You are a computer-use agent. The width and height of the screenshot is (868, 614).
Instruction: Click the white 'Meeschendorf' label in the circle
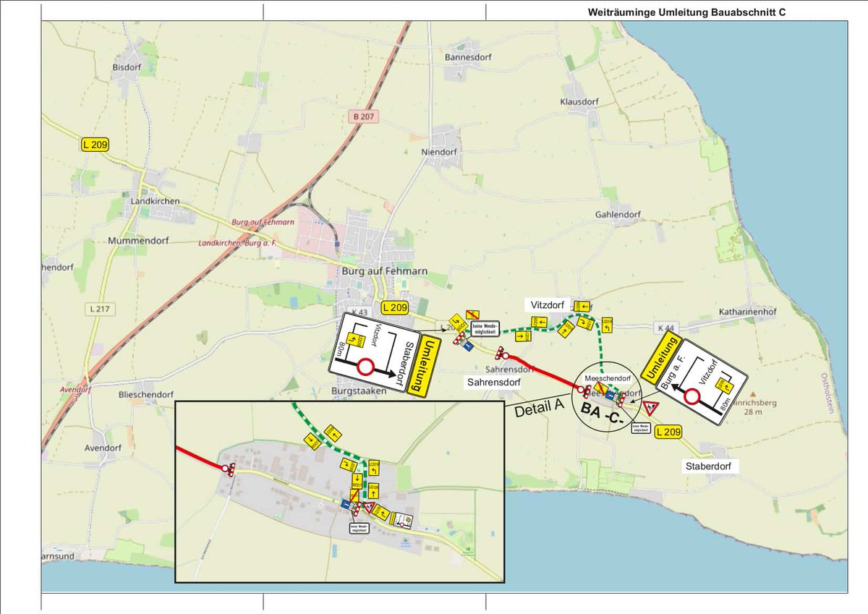point(608,378)
